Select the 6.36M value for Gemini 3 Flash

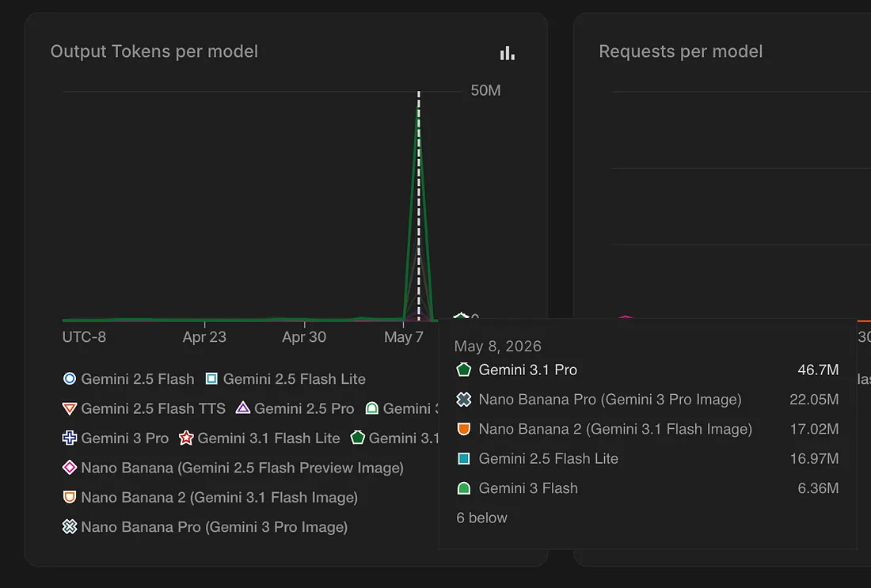(818, 488)
